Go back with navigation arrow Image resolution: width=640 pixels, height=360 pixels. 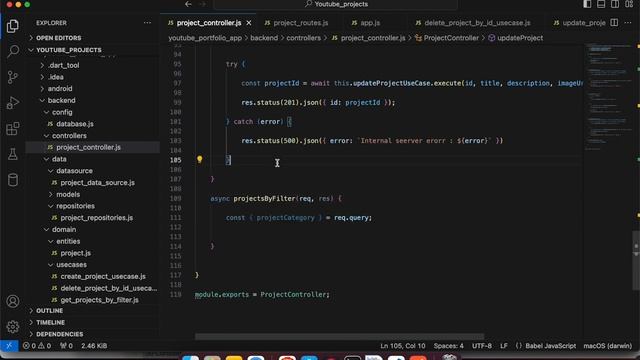pyautogui.click(x=188, y=4)
